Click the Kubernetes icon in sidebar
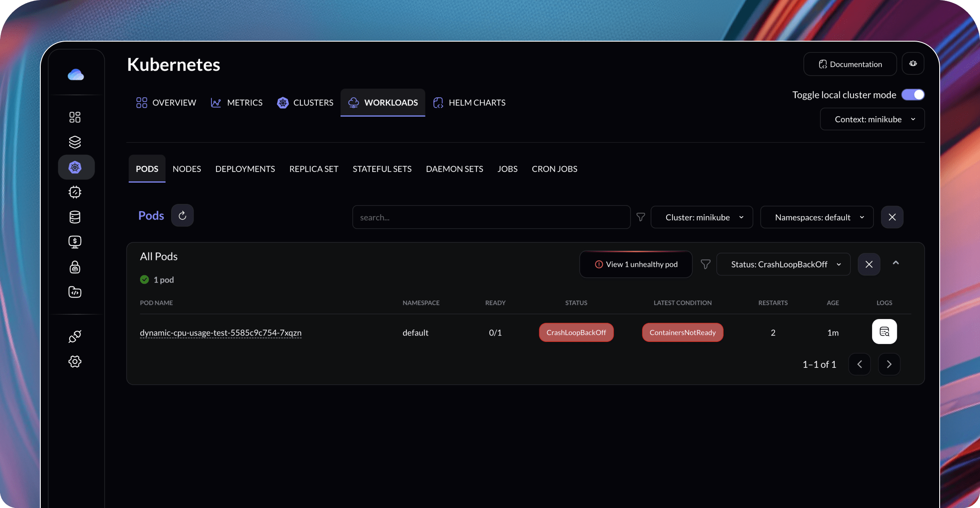 (76, 167)
